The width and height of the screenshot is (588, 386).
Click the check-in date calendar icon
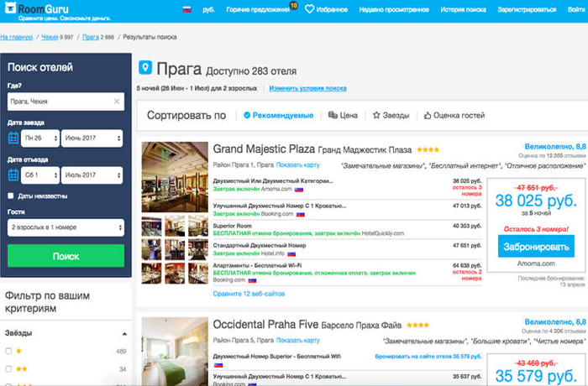[13, 137]
